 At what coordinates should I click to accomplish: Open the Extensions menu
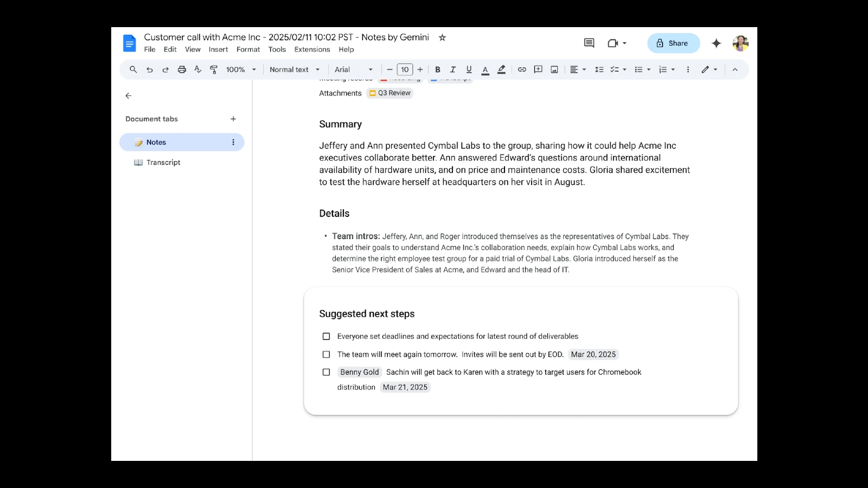pos(312,49)
